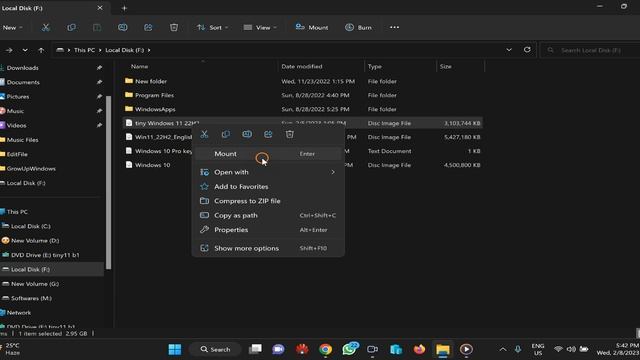
Task: Click the Search Local Disk (F:) field
Action: (591, 50)
